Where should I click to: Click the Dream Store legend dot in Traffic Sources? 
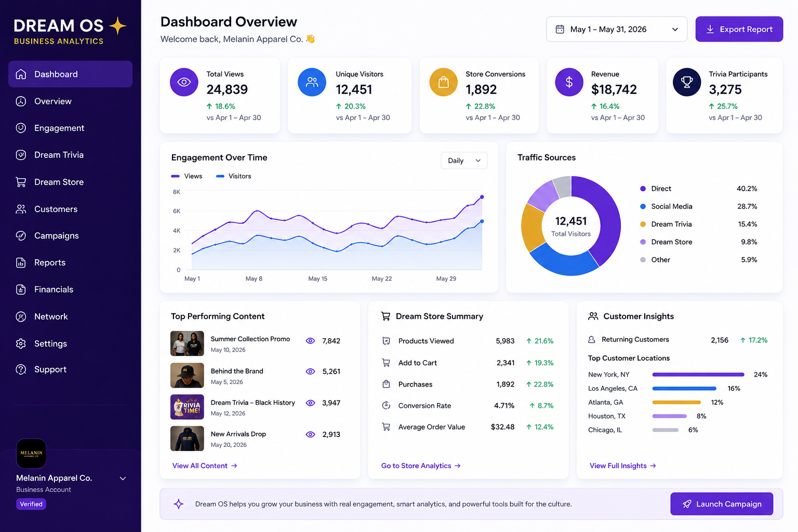[x=643, y=242]
